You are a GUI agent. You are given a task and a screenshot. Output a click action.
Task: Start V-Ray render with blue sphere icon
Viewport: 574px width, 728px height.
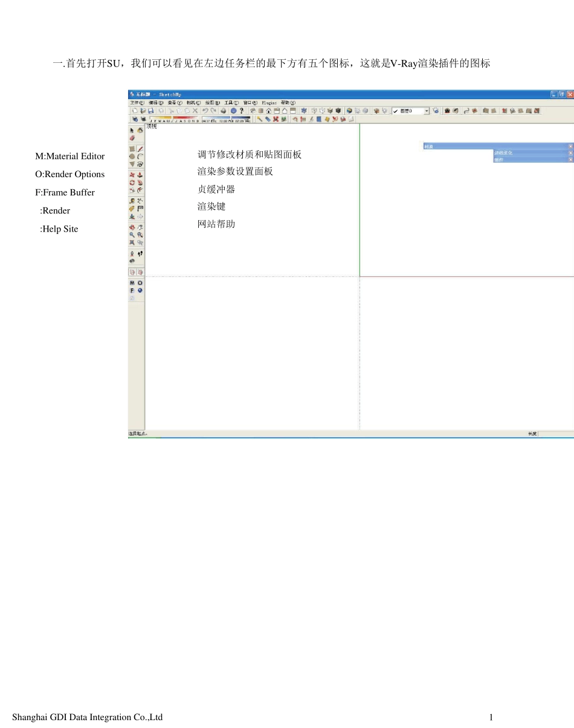pyautogui.click(x=140, y=290)
